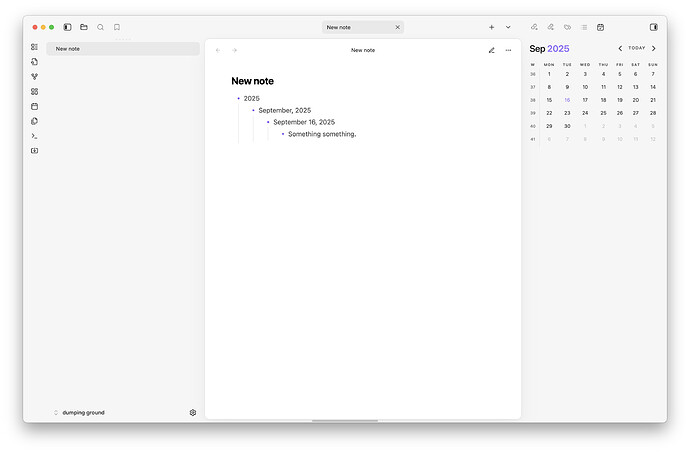Screen dimensions: 690x452
Task: Navigate back with the left arrow
Action: pos(218,50)
